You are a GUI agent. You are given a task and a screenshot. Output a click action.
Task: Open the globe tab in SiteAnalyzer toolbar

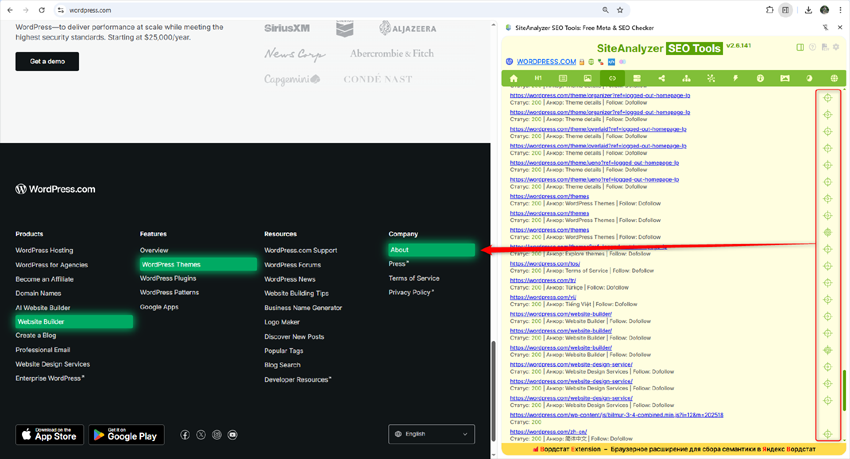tap(834, 79)
